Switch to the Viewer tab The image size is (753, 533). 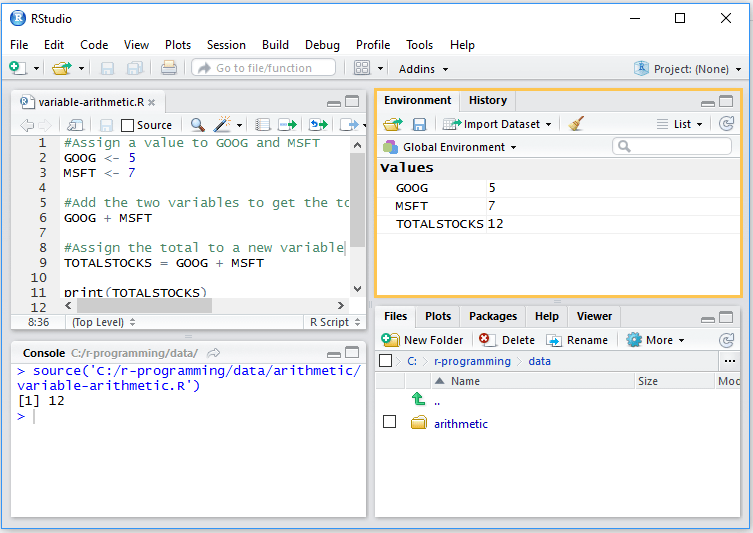point(594,316)
